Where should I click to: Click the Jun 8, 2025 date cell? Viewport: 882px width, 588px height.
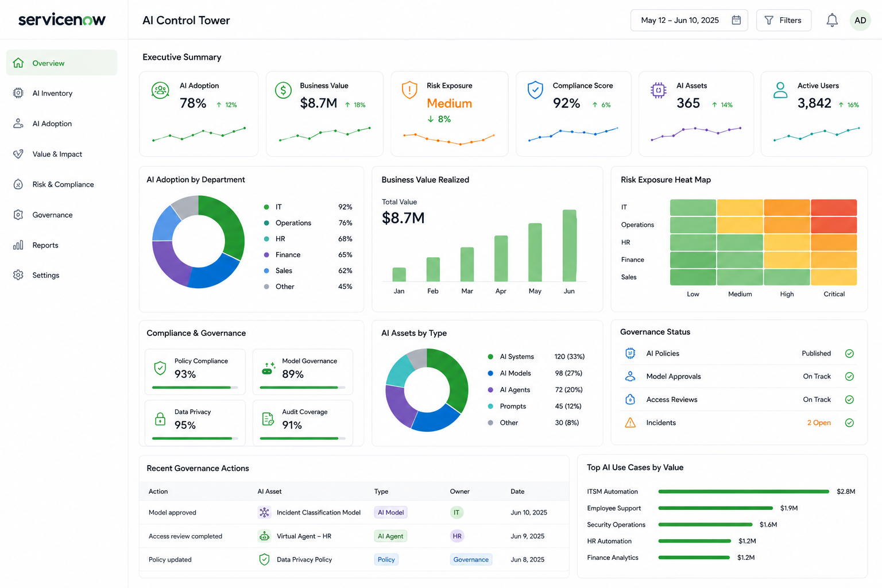tap(528, 559)
